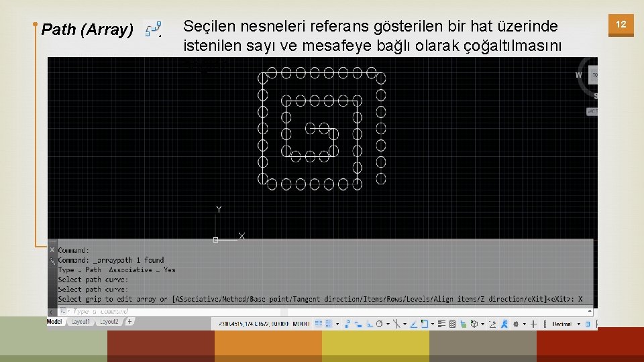This screenshot has height=362, width=644.
Task: Open the workspace gear dropdown arrow
Action: point(525,324)
